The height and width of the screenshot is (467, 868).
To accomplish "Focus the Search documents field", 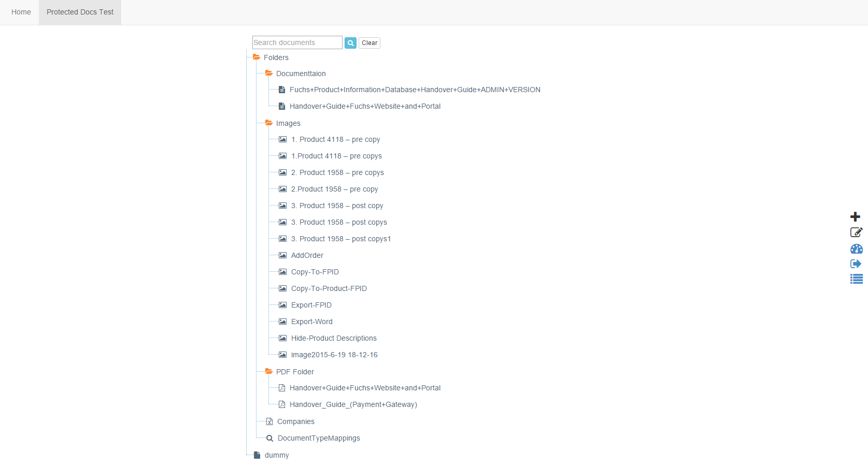I will 297,42.
